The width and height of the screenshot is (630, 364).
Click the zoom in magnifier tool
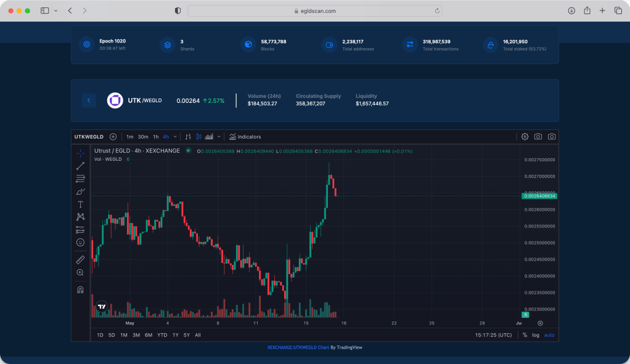click(80, 272)
